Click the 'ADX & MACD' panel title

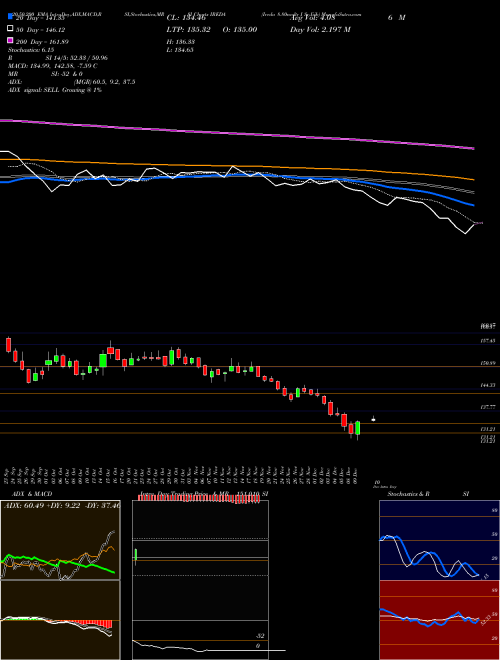tap(32, 494)
